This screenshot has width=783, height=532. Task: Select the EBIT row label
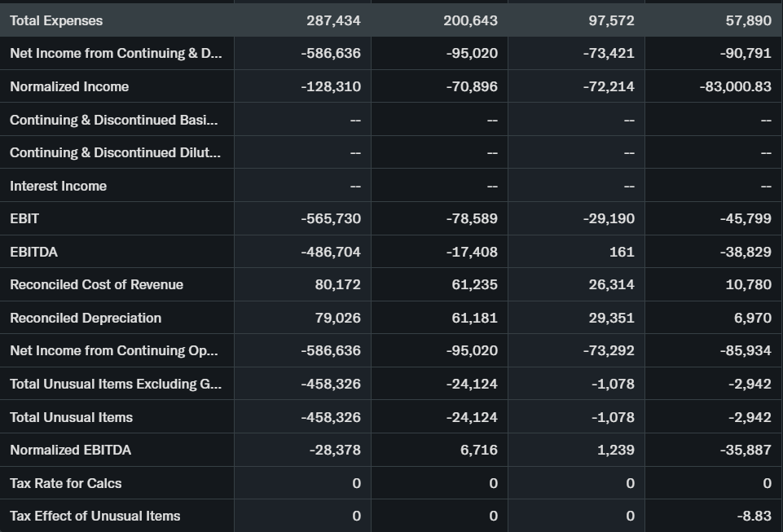(x=24, y=218)
